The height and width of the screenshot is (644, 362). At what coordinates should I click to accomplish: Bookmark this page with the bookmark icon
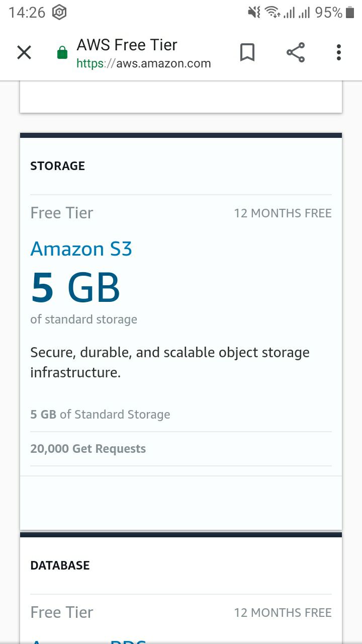247,52
